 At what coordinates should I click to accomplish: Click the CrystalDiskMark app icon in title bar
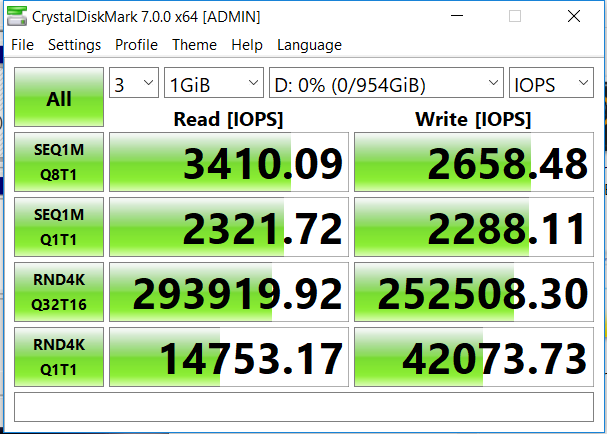17,16
